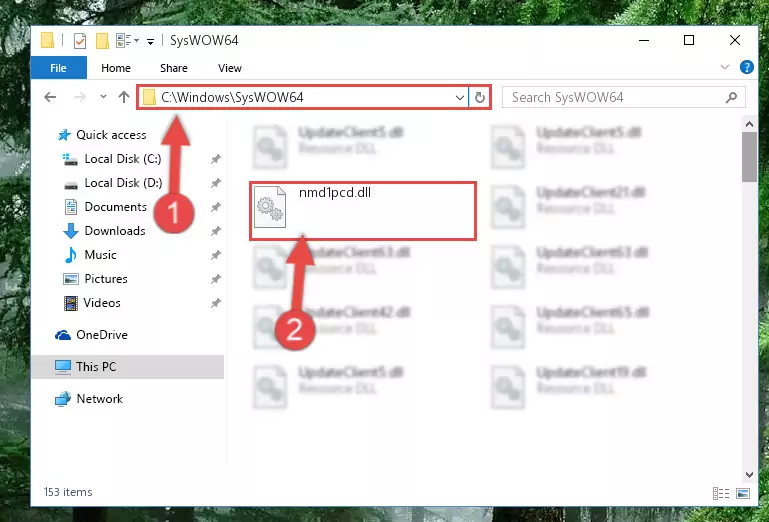Screen dimensions: 769x522
Task: Click the pin icon next to Local Disk (C:)
Action: tap(215, 159)
